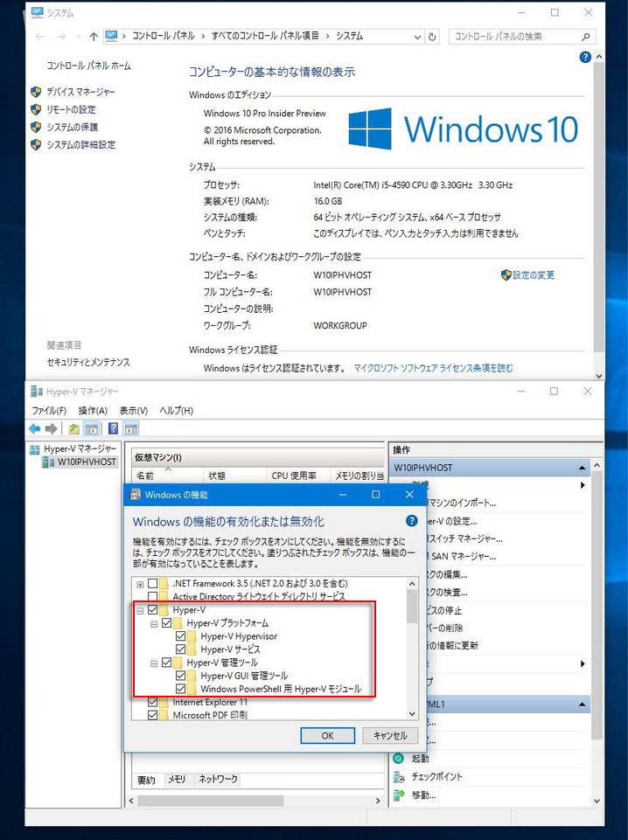Viewport: 628px width, 840px height.
Task: Open コントロール パネル ホーム link
Action: 88,66
